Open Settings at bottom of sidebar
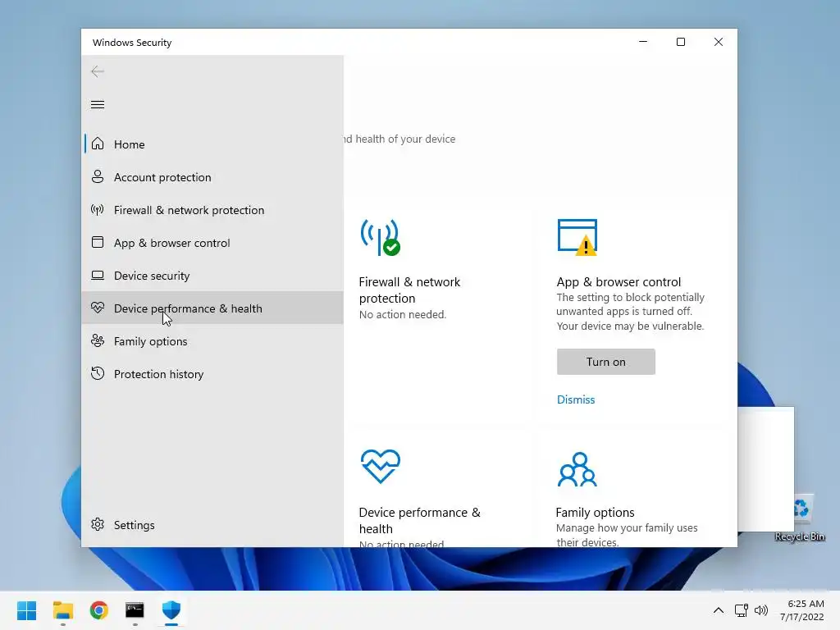 [x=212, y=525]
